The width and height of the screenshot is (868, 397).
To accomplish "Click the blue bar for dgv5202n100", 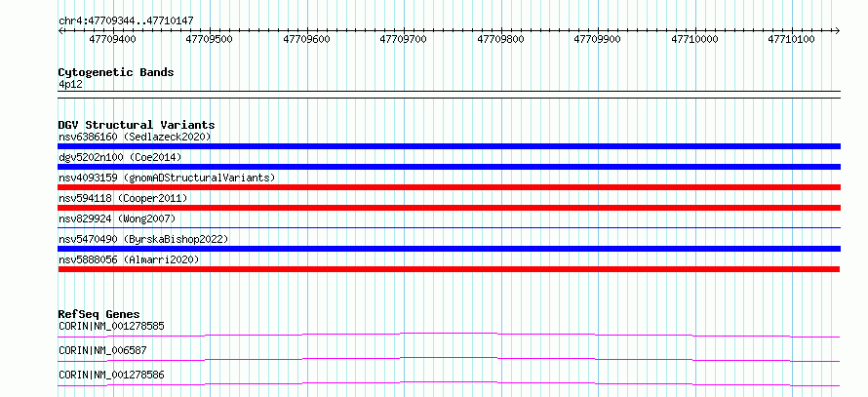I will [449, 167].
